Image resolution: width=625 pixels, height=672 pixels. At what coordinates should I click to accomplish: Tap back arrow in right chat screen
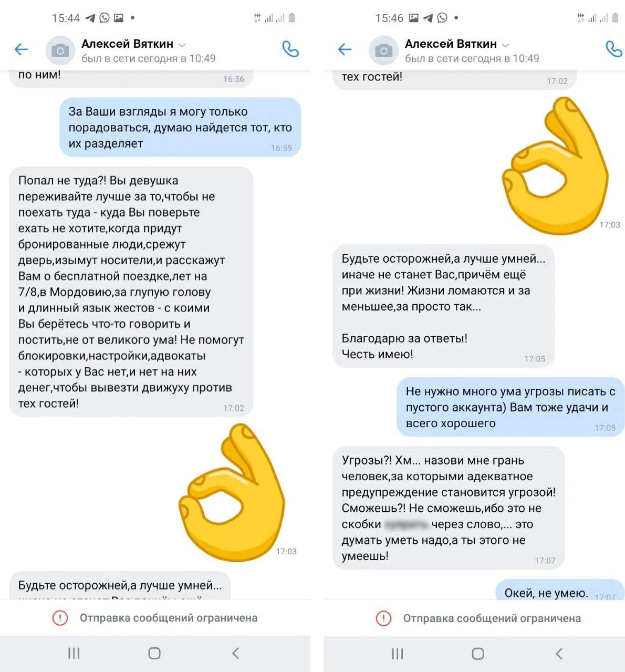pyautogui.click(x=345, y=50)
